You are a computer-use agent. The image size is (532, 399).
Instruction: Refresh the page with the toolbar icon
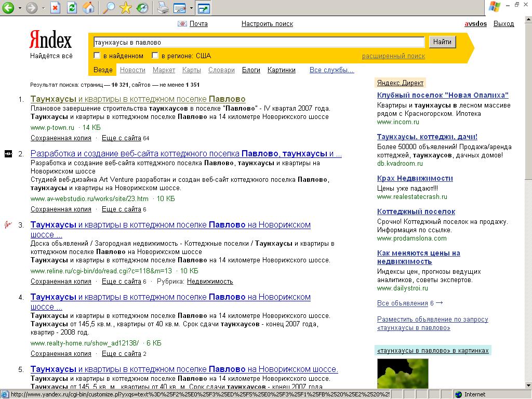click(x=72, y=8)
